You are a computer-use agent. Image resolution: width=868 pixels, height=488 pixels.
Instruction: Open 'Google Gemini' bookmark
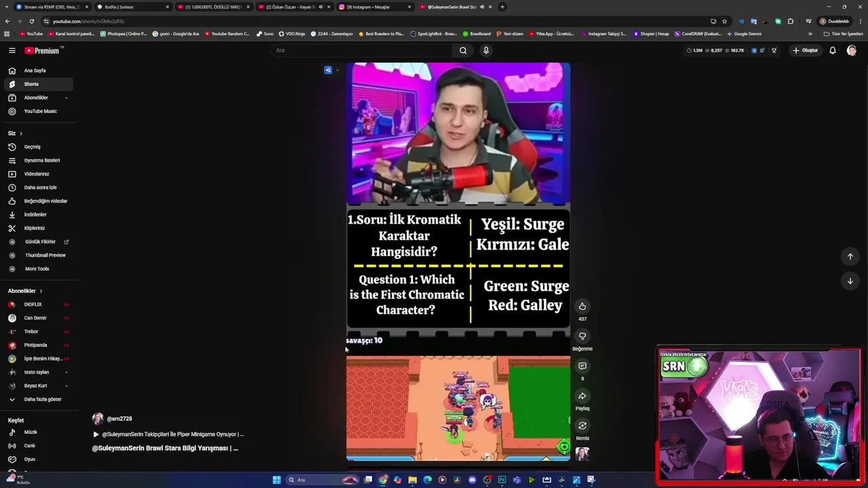tap(744, 34)
